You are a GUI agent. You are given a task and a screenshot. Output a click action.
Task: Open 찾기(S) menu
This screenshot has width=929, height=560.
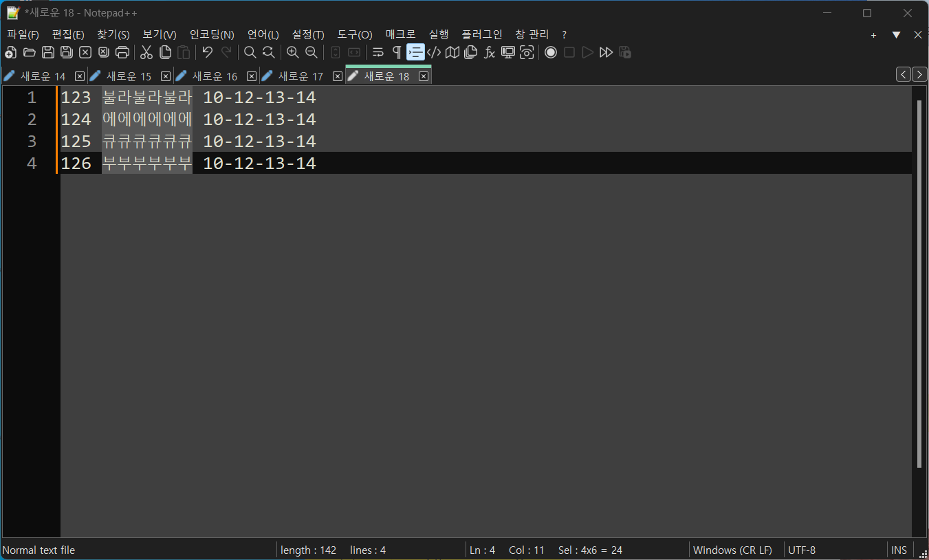point(113,34)
